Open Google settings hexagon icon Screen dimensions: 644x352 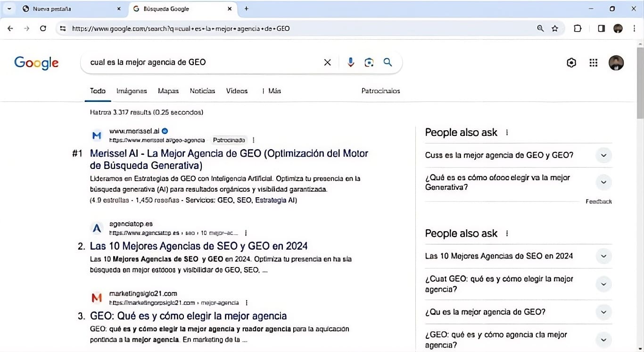(x=571, y=63)
